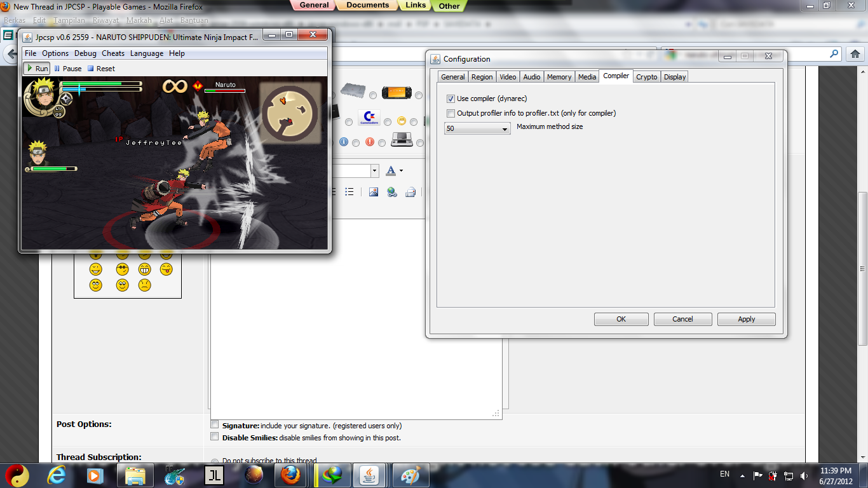Switch to the Crypto tab in Configuration
Image resolution: width=868 pixels, height=488 pixels.
[647, 77]
